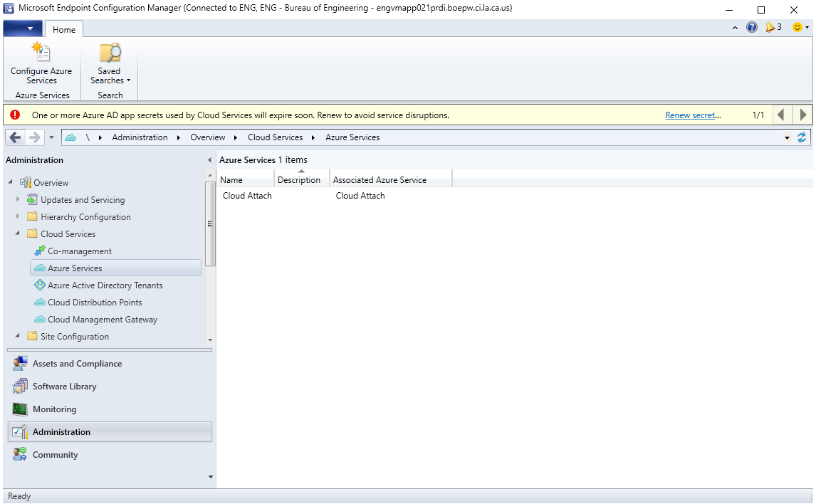Open Saved Searches dropdown
The height and width of the screenshot is (504, 816).
pyautogui.click(x=110, y=63)
